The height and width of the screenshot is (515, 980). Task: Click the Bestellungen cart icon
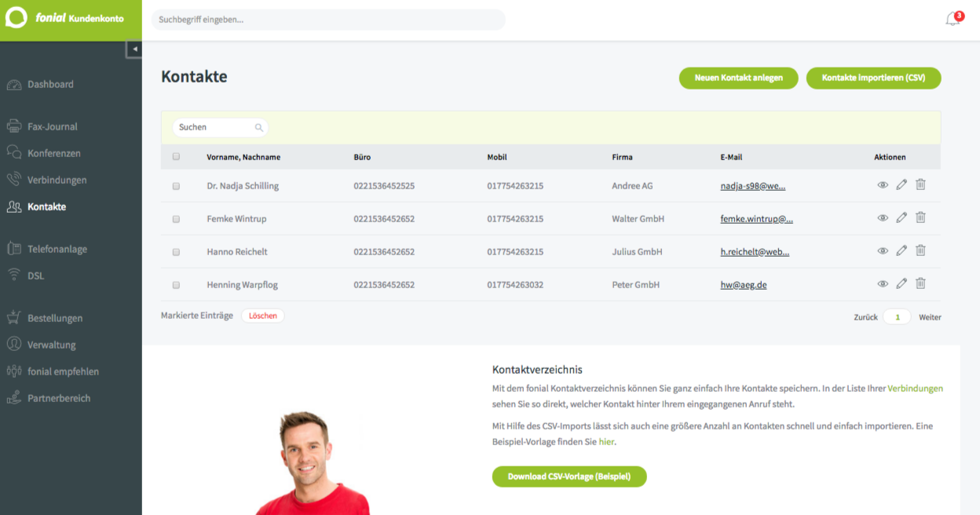(x=13, y=318)
